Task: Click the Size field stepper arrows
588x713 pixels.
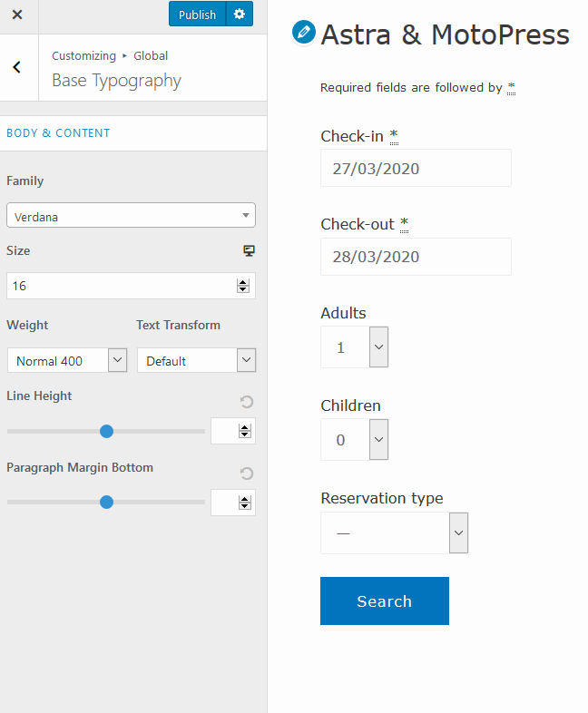Action: click(x=243, y=286)
